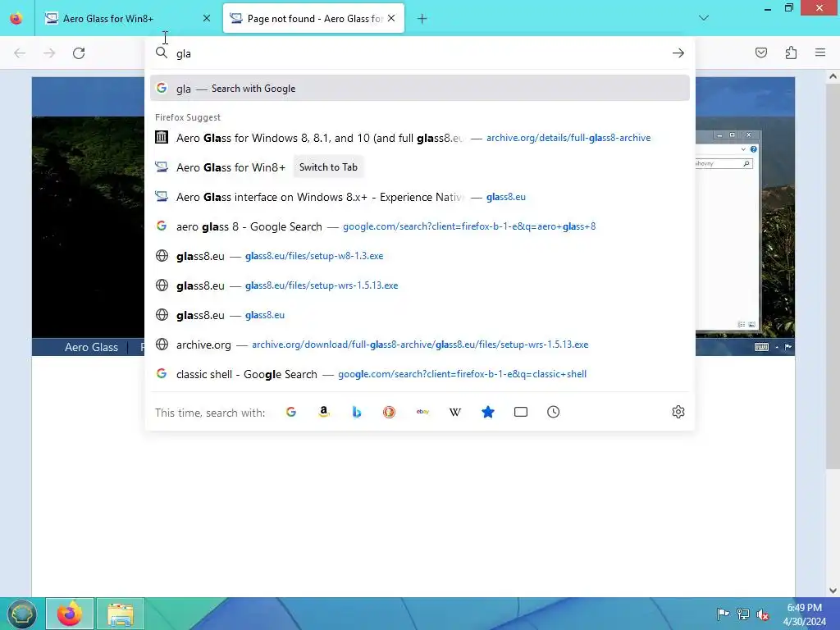The width and height of the screenshot is (840, 630).
Task: Click Firefox taskbar icon
Action: click(70, 614)
